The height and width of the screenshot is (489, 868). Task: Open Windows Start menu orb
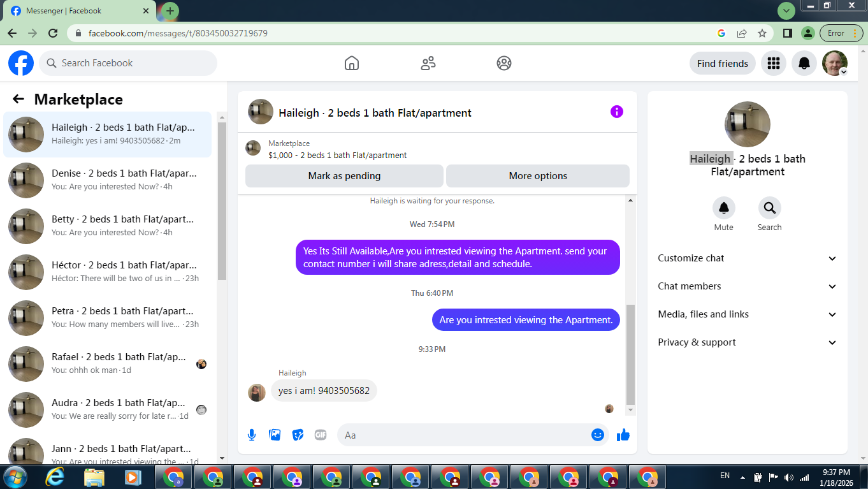(x=15, y=477)
